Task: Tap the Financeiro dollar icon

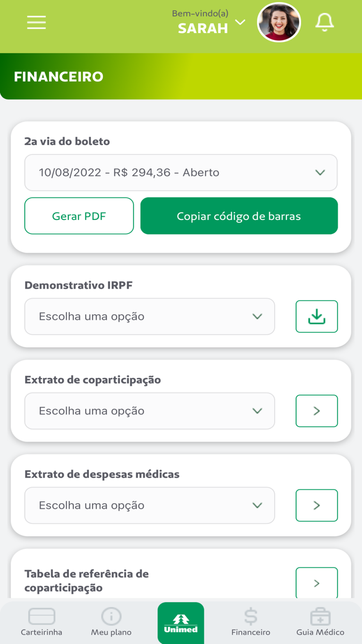Action: (250, 616)
